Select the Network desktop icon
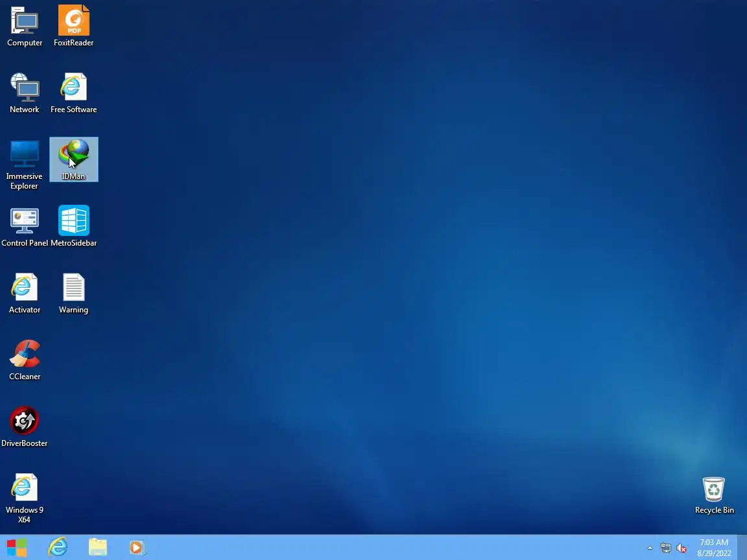 tap(25, 93)
